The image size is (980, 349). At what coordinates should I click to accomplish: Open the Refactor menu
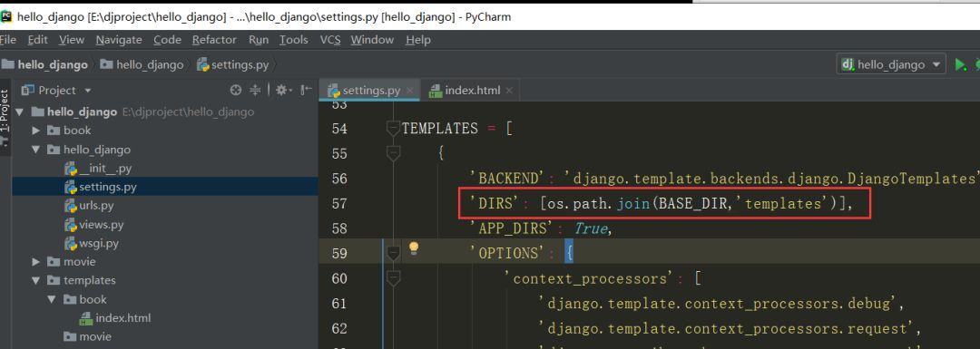tap(214, 40)
